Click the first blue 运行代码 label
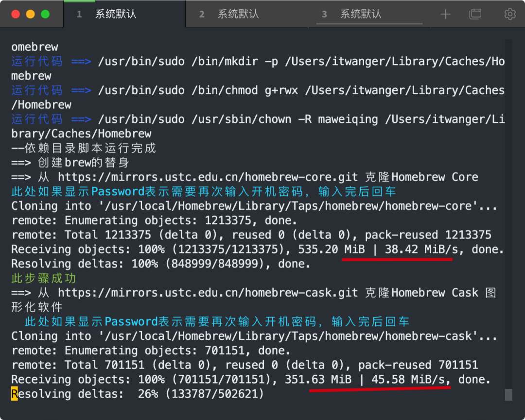This screenshot has height=420, width=525. point(37,62)
